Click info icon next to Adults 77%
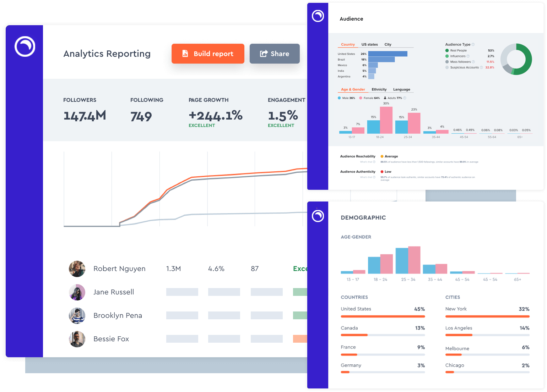This screenshot has width=547, height=392. (x=405, y=98)
